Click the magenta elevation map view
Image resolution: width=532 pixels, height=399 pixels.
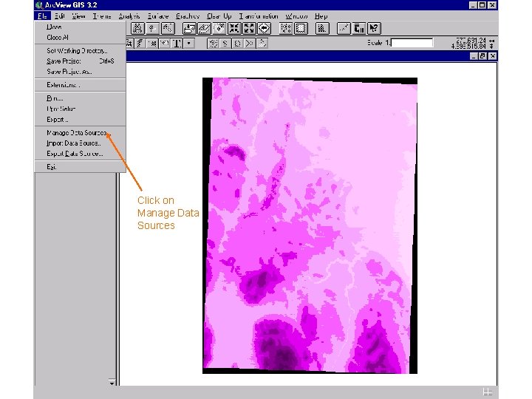(x=310, y=222)
